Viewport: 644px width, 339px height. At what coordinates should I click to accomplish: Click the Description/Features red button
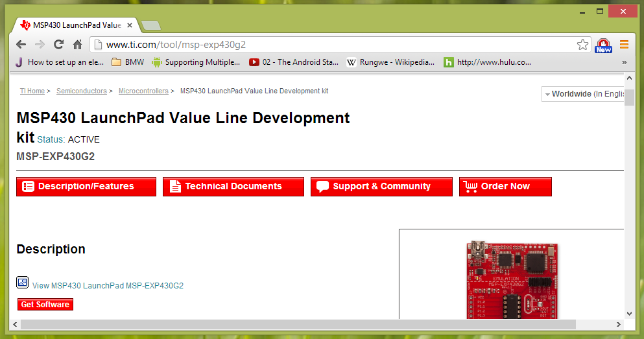click(86, 187)
